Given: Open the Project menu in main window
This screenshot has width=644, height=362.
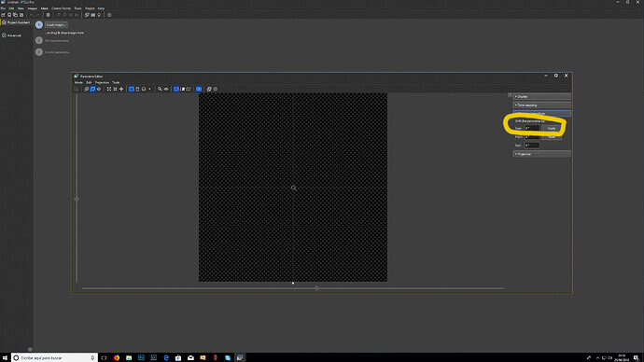Looking at the screenshot, I should click(x=90, y=8).
